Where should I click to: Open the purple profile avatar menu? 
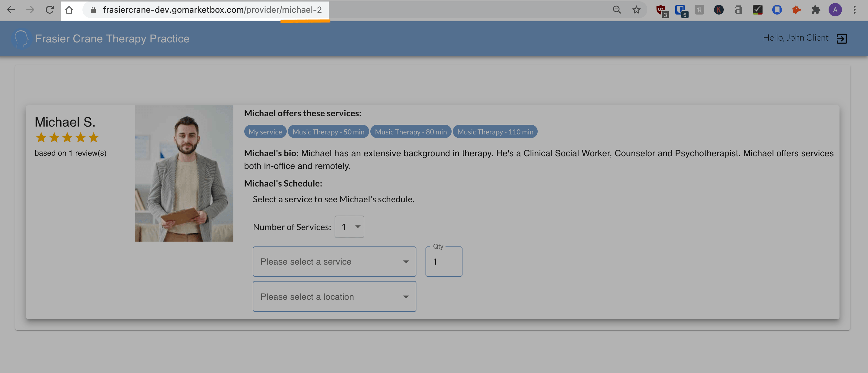(835, 10)
